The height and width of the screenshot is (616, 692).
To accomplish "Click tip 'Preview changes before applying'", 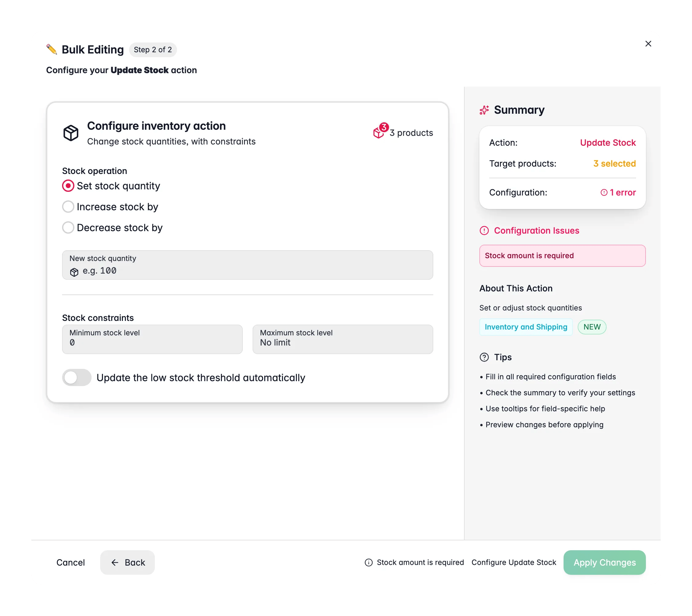I will (545, 425).
